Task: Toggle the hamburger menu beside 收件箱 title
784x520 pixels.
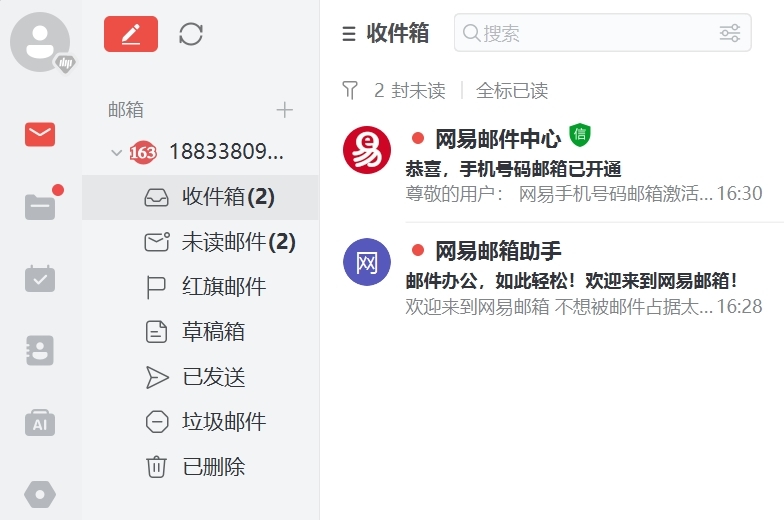Action: [x=349, y=34]
